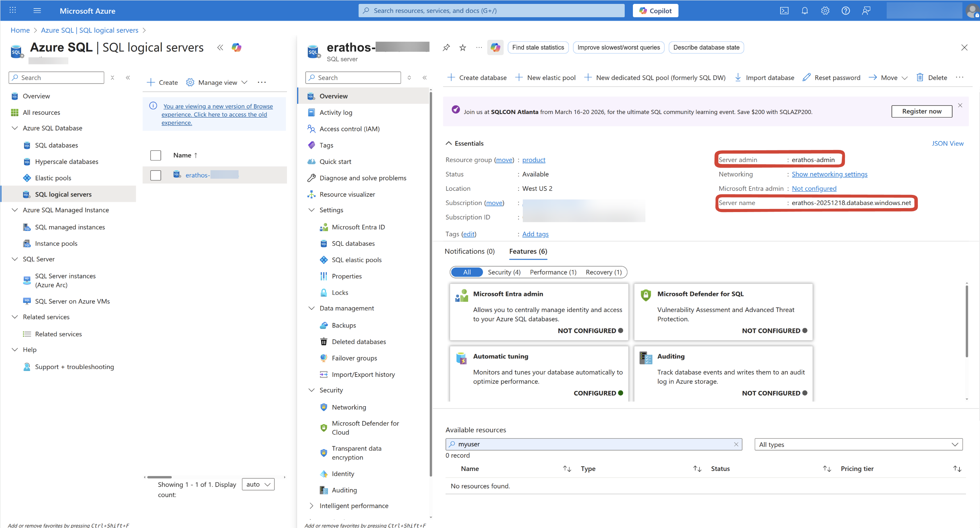Pin the SQL server blade
The width and height of the screenshot is (980, 528).
(446, 48)
